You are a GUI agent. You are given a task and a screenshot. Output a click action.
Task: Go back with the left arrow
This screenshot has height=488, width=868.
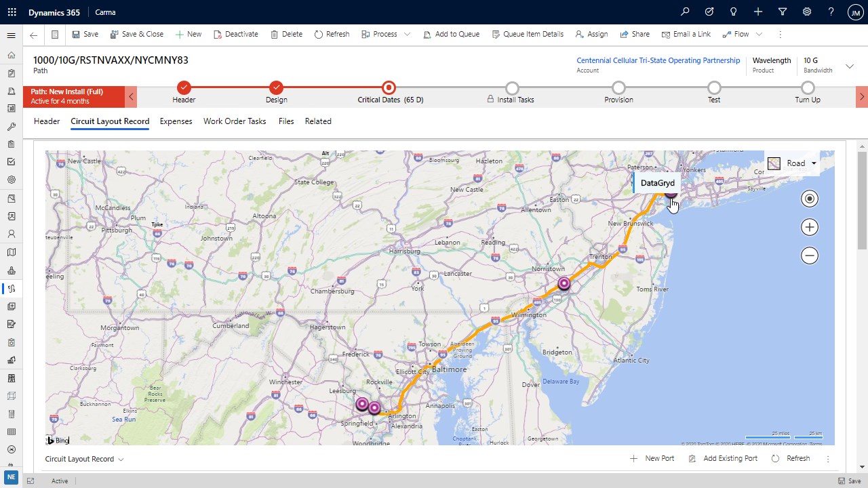click(x=33, y=35)
